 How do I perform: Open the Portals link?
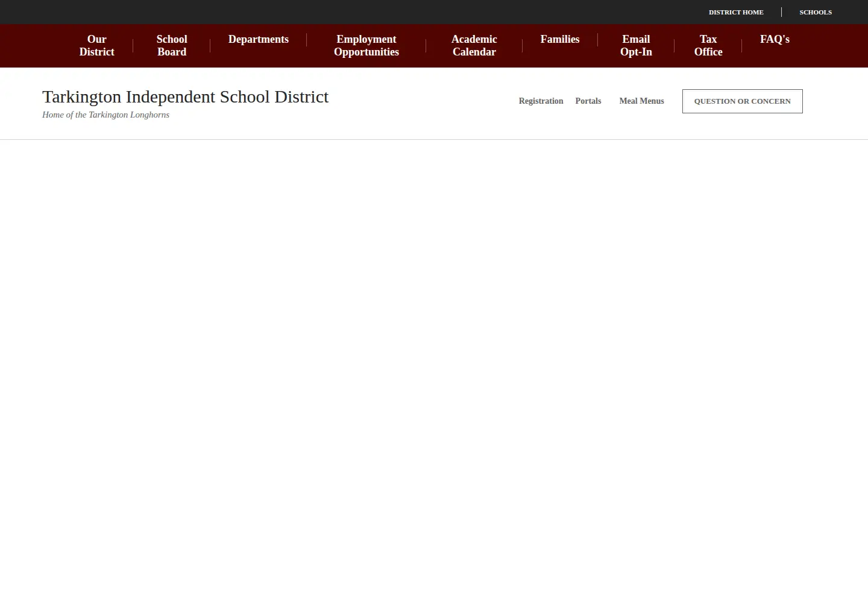point(588,101)
